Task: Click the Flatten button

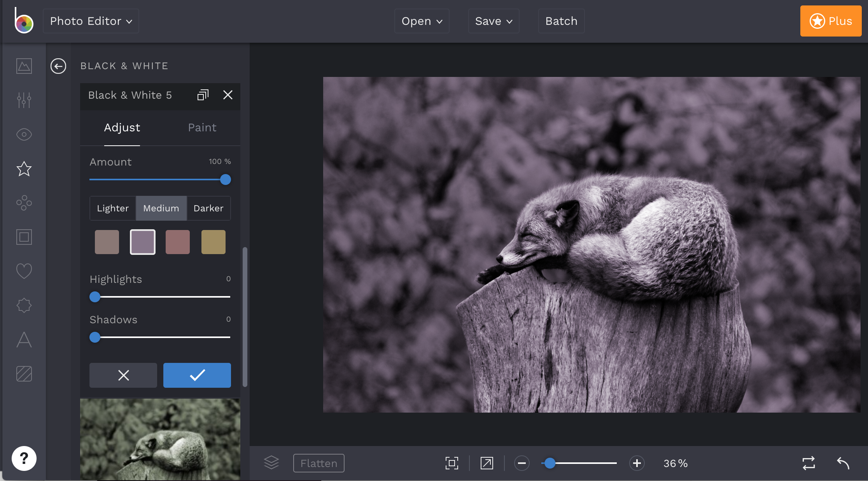Action: tap(319, 463)
